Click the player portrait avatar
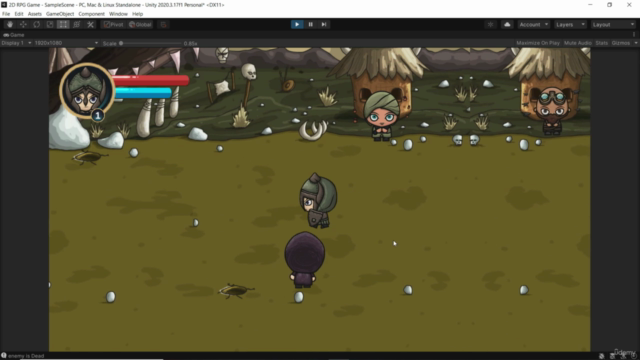 pos(87,91)
